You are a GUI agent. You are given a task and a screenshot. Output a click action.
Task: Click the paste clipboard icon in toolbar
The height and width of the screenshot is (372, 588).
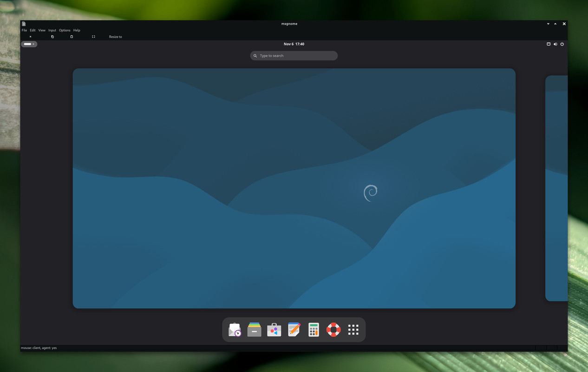pos(72,37)
